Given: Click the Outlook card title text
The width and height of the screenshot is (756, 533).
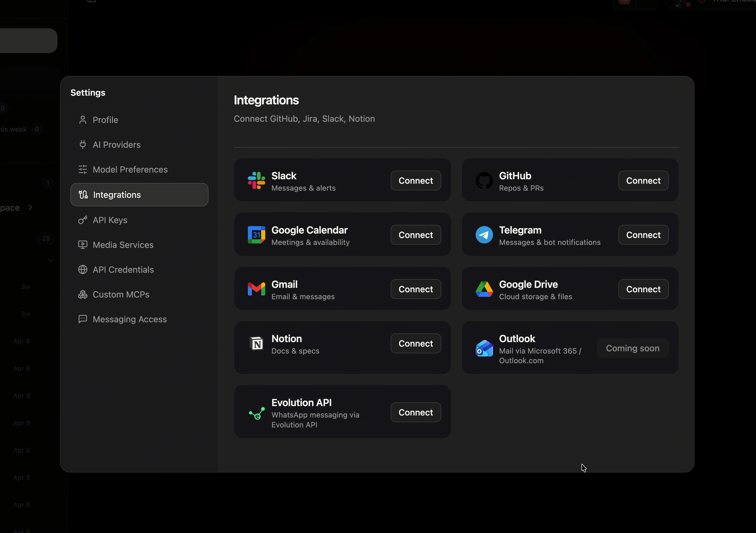Looking at the screenshot, I should (517, 339).
